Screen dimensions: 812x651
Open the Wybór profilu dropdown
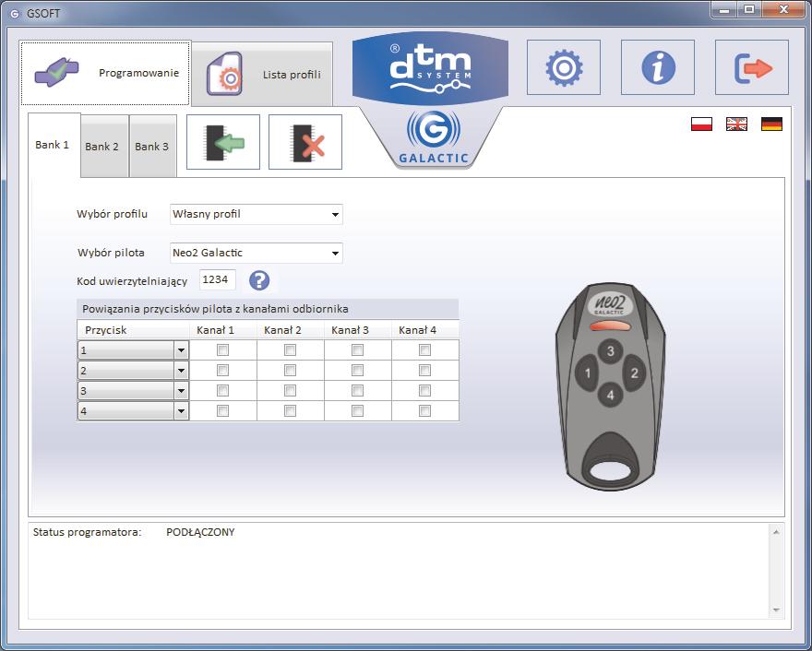tap(257, 214)
